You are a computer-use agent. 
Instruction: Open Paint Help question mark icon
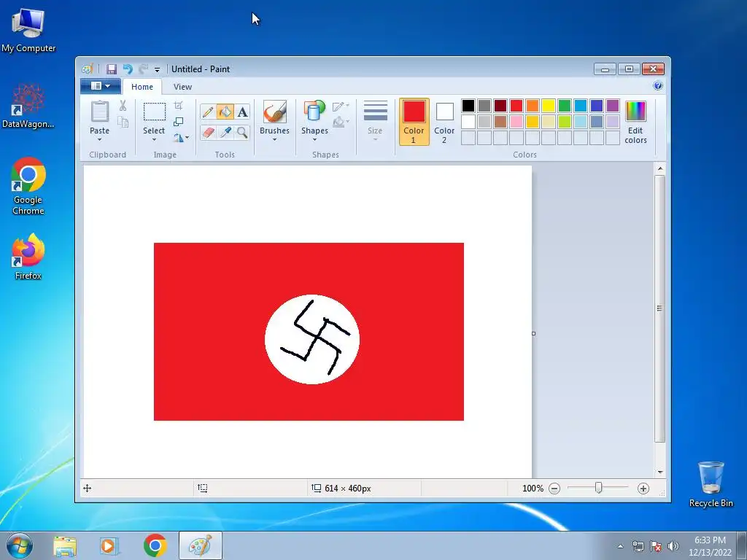(x=658, y=86)
